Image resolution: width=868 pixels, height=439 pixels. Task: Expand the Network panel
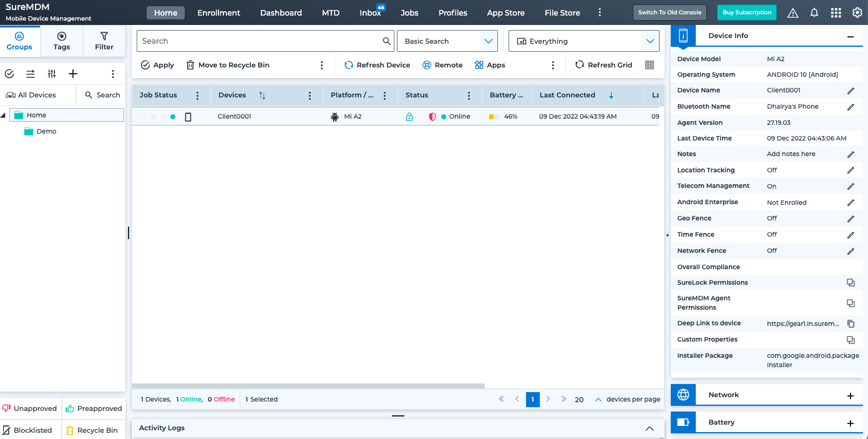[x=850, y=396]
